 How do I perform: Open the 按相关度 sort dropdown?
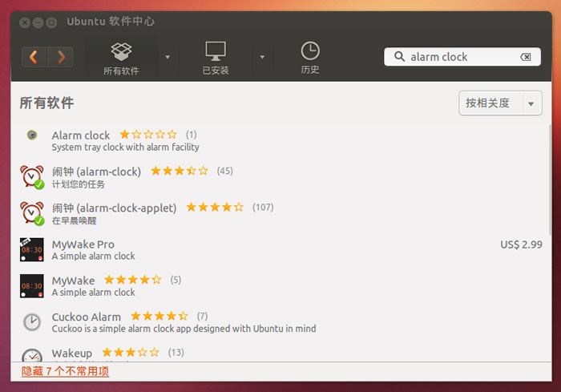point(500,103)
